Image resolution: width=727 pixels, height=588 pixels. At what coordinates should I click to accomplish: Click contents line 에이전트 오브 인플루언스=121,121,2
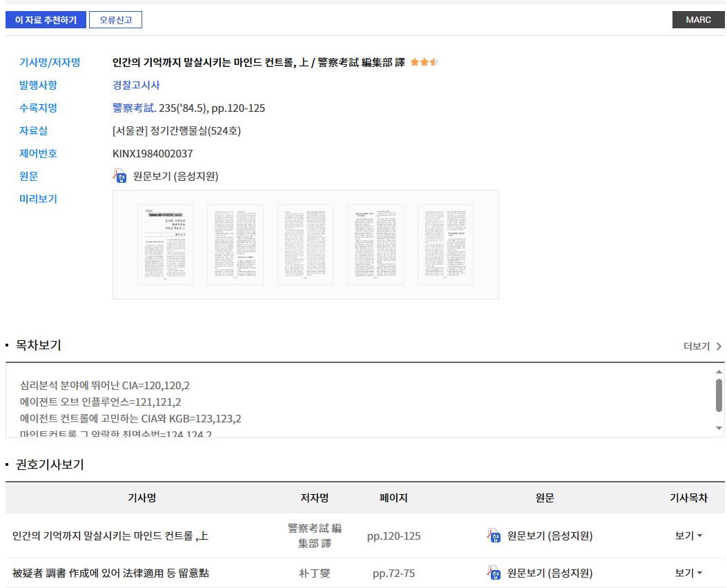(x=101, y=402)
